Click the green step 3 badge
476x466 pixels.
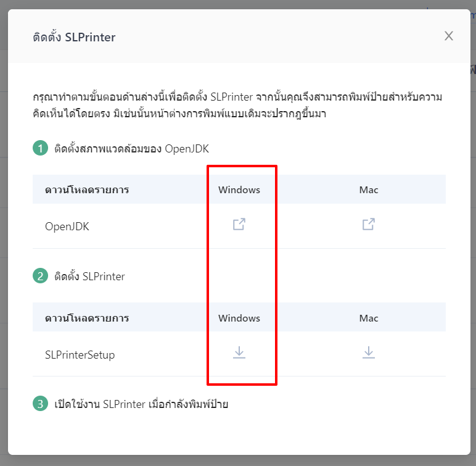[40, 404]
